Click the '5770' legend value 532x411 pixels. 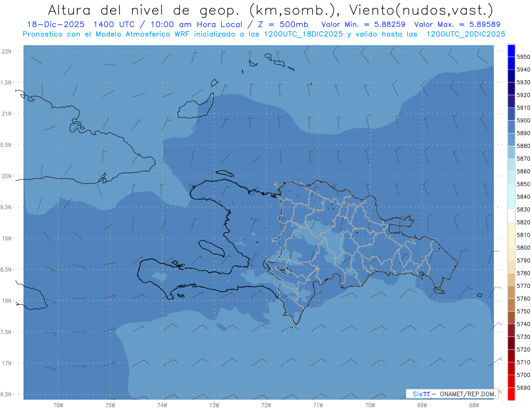pyautogui.click(x=523, y=286)
